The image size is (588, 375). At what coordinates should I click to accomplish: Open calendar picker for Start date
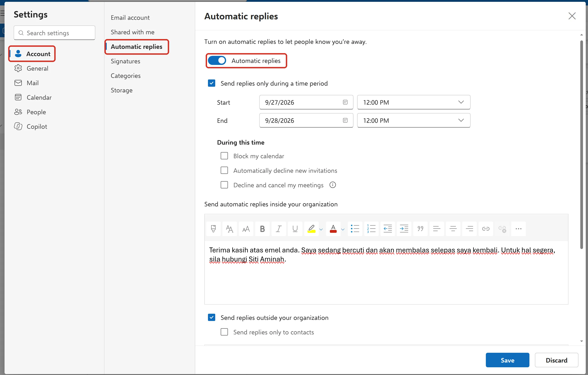pos(345,102)
